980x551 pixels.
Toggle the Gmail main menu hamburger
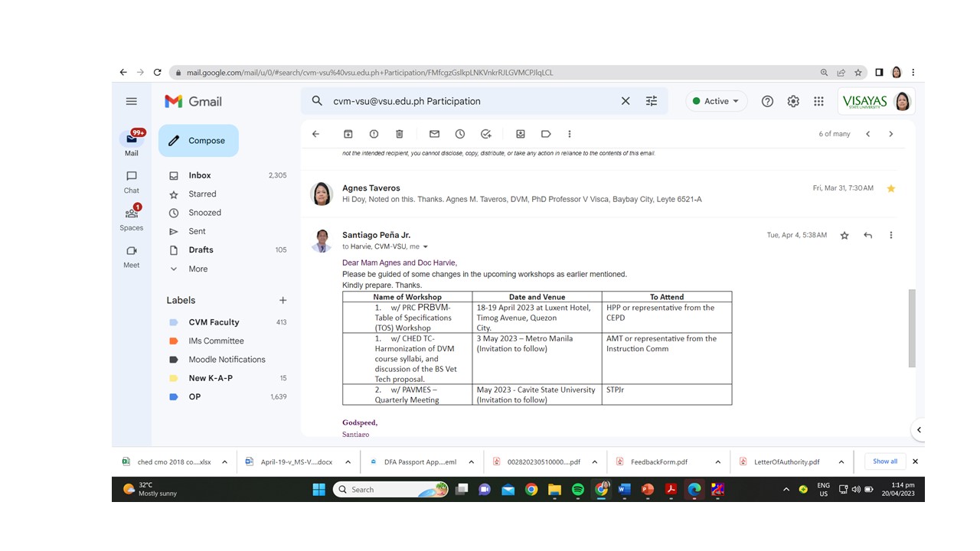coord(132,101)
